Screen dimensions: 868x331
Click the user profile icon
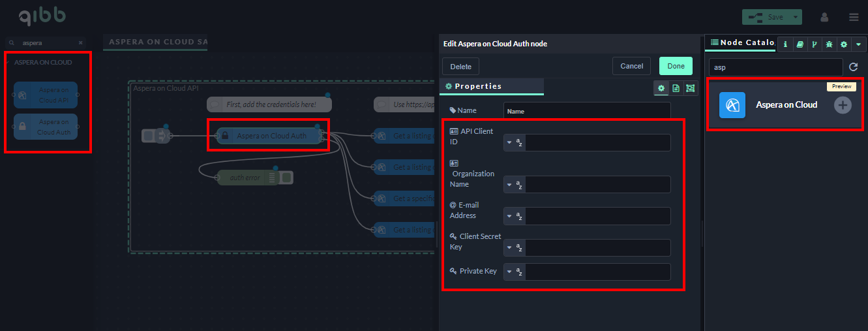[824, 17]
